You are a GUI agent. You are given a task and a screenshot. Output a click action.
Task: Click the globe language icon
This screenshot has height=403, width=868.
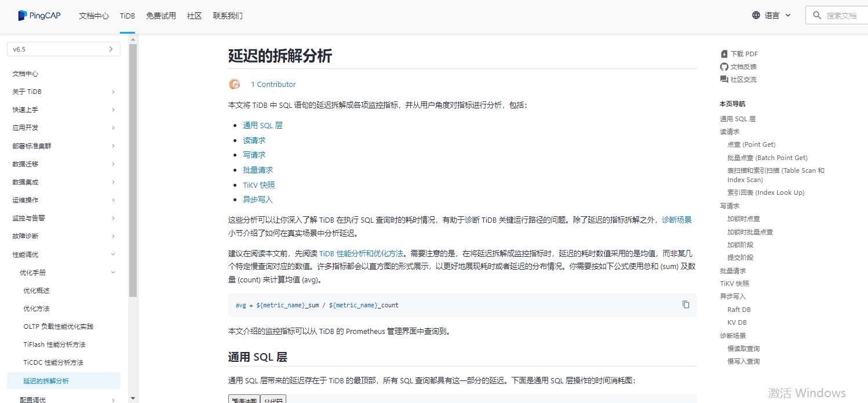(x=756, y=16)
